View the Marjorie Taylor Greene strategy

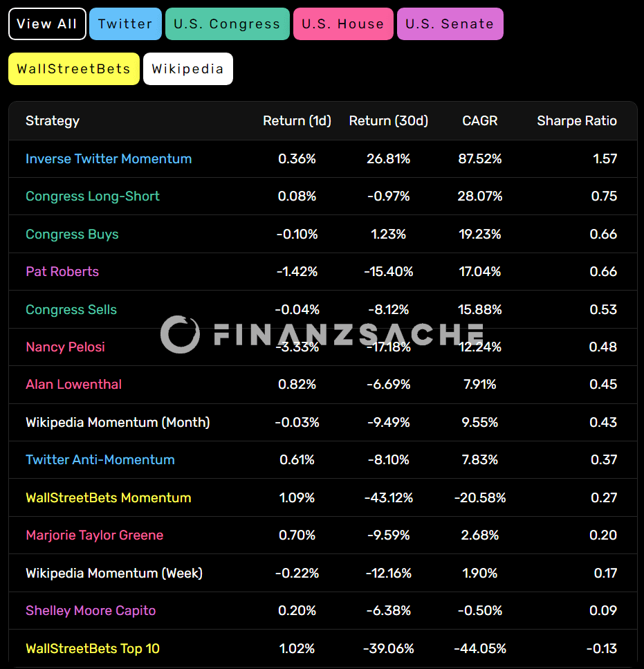pyautogui.click(x=95, y=535)
